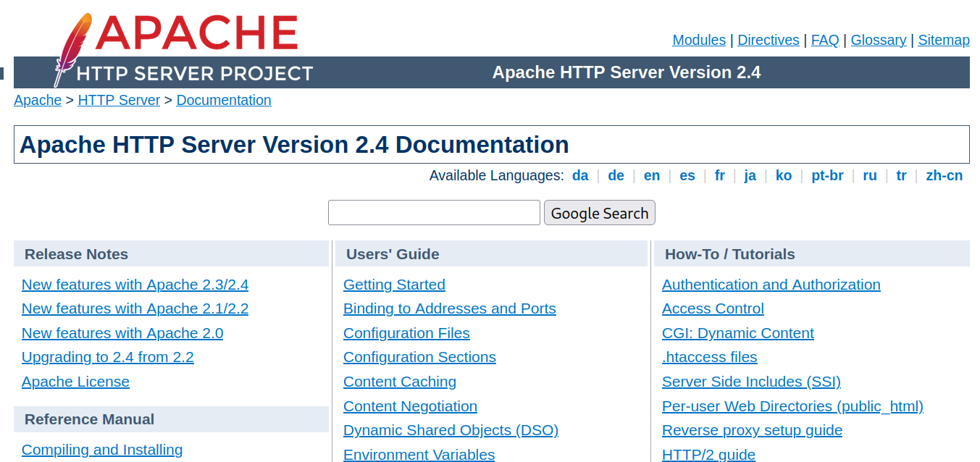This screenshot has height=462, width=980.
Task: Open the Sitemap link
Action: pos(943,41)
